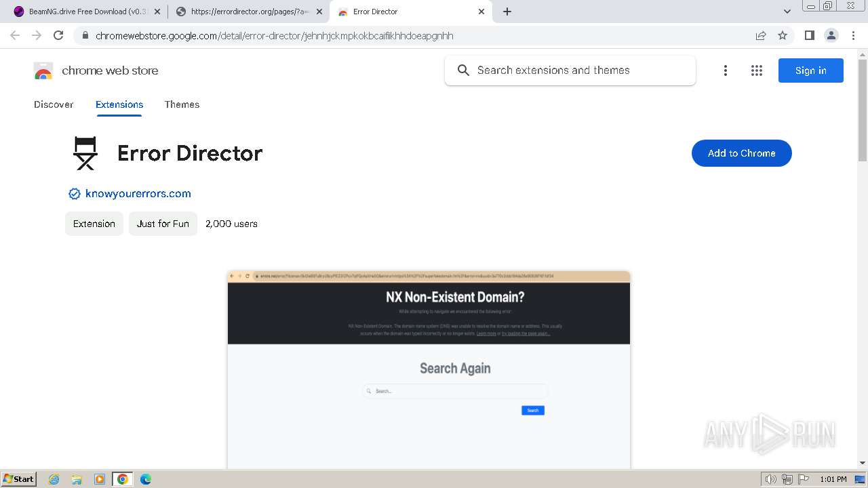Click the Chrome Web Store logo
868x488 pixels.
pyautogui.click(x=43, y=70)
